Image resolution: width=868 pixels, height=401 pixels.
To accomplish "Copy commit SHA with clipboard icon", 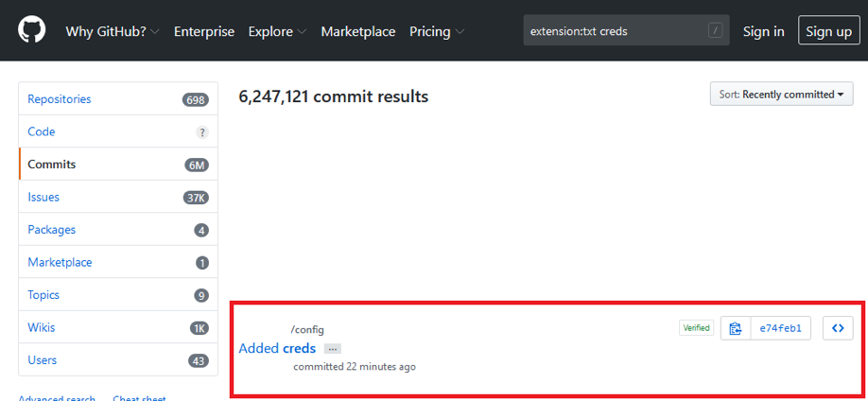I will pos(735,328).
